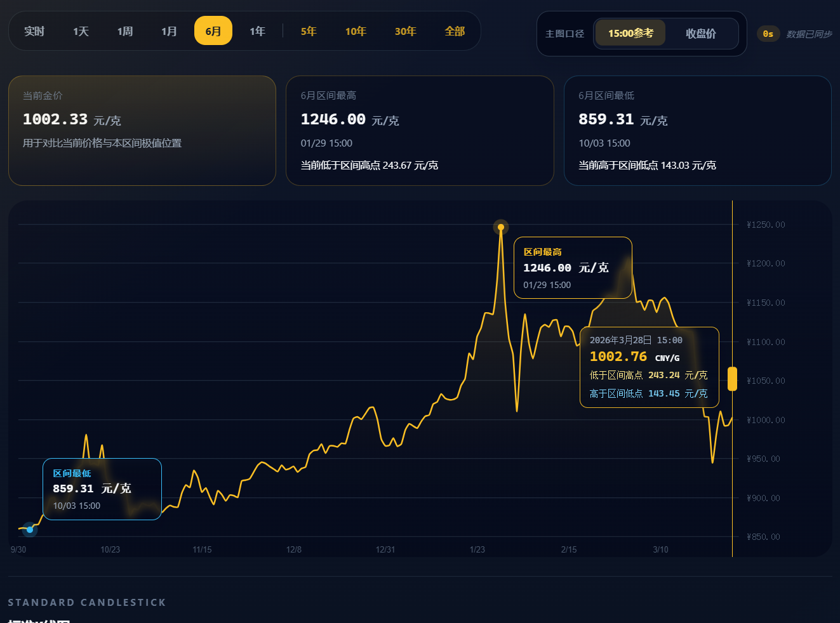
Task: Select the 5年 historical view
Action: click(x=309, y=30)
